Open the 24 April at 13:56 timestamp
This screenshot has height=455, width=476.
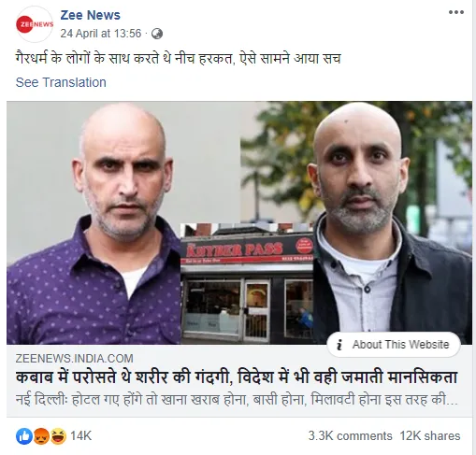click(x=101, y=34)
